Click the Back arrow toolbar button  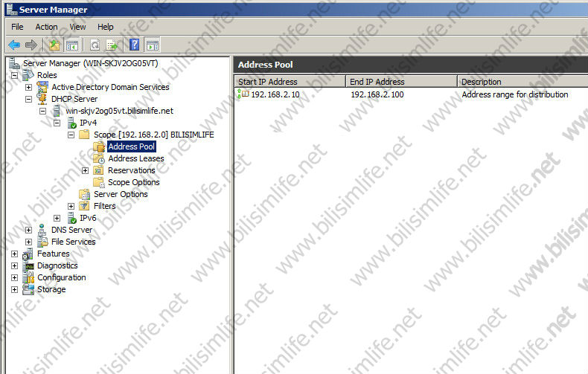(14, 45)
